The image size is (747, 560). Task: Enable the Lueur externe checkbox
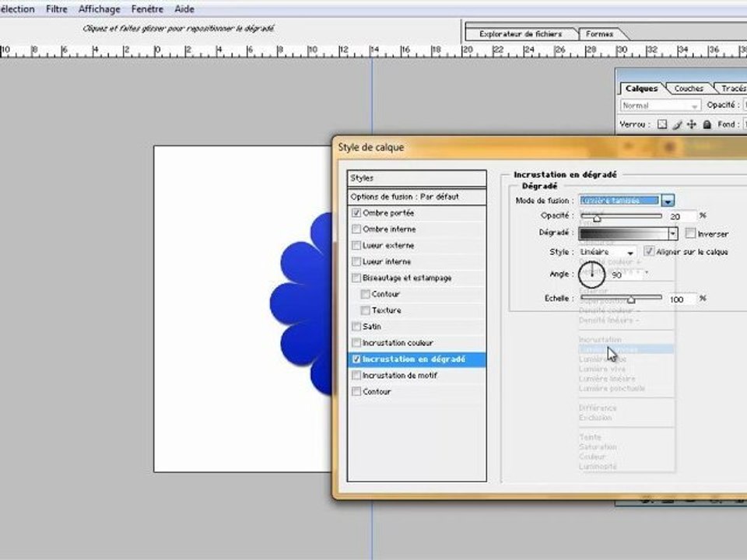(x=356, y=245)
